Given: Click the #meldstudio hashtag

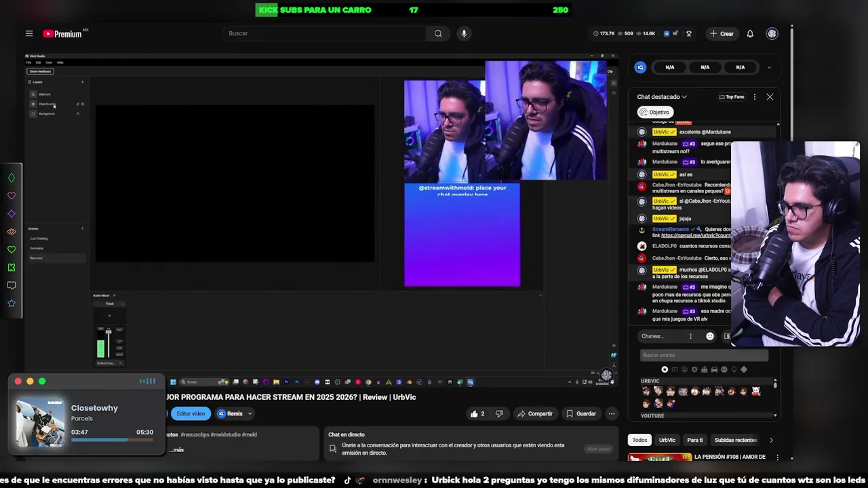Looking at the screenshot, I should (x=226, y=434).
